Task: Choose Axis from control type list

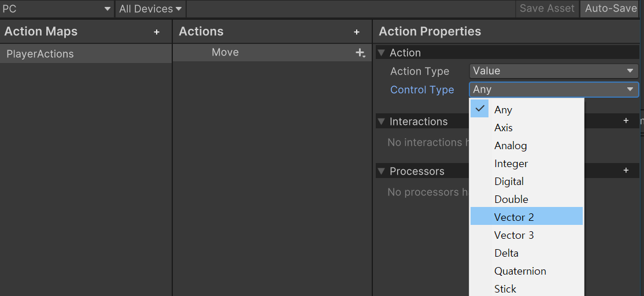Action: coord(504,128)
